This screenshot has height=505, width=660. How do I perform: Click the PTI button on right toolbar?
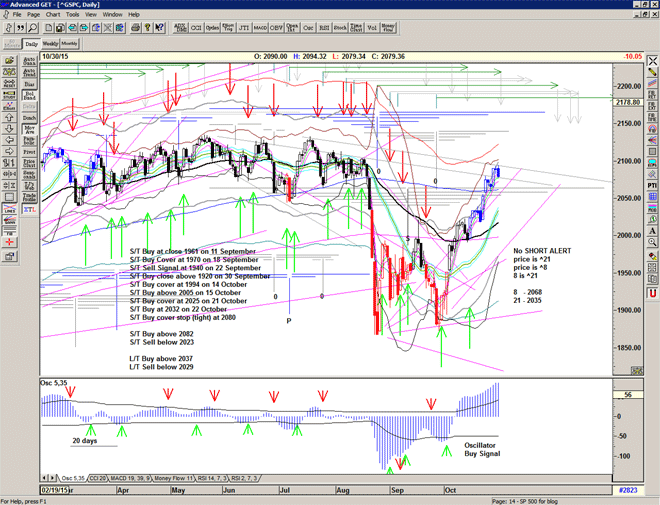click(x=651, y=186)
